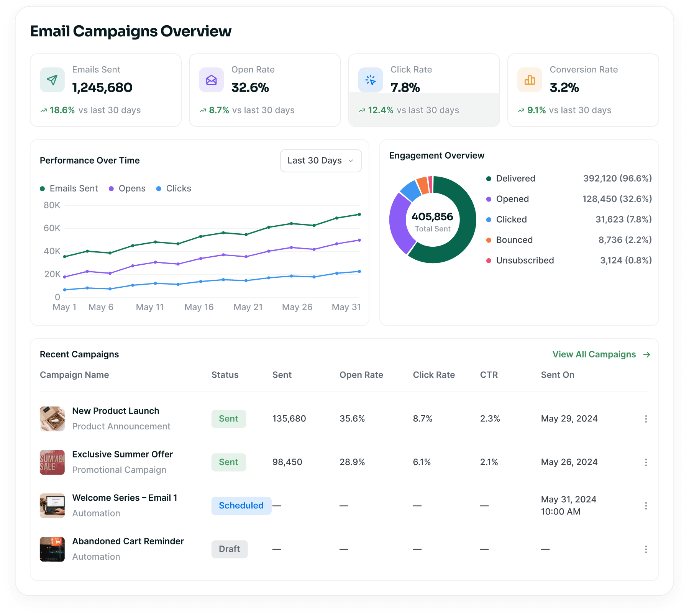
Task: Click the 405,856 Total Sent value
Action: 432,217
